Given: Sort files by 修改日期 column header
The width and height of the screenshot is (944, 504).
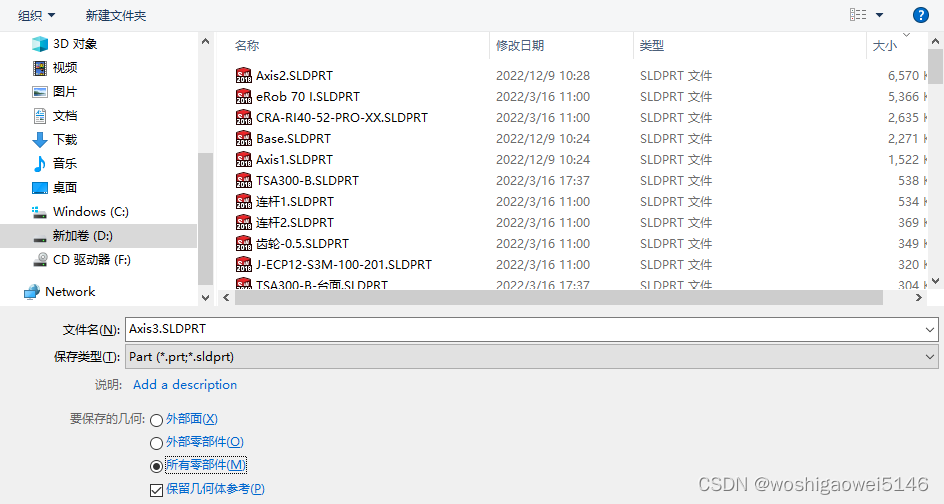Looking at the screenshot, I should coord(520,46).
